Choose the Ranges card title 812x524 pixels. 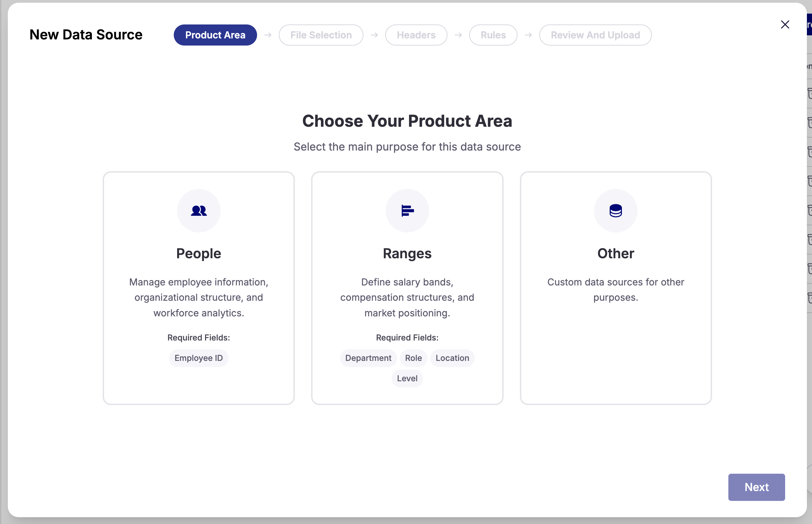(407, 254)
